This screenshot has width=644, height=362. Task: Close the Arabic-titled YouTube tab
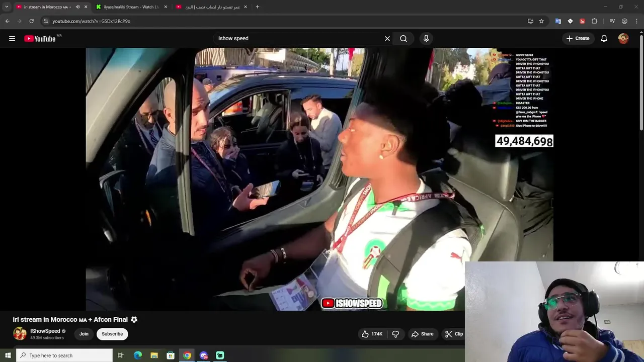pos(246,7)
